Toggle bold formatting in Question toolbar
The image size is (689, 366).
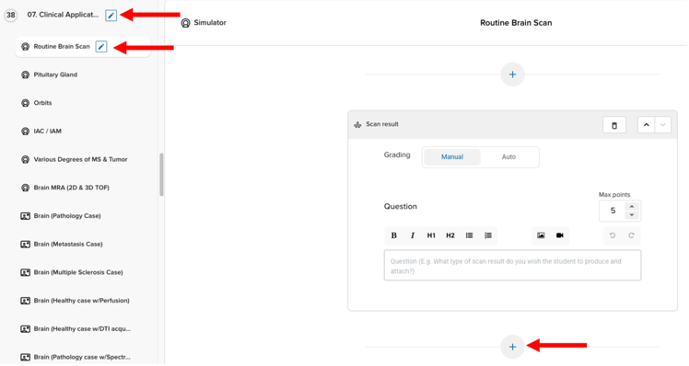[394, 236]
